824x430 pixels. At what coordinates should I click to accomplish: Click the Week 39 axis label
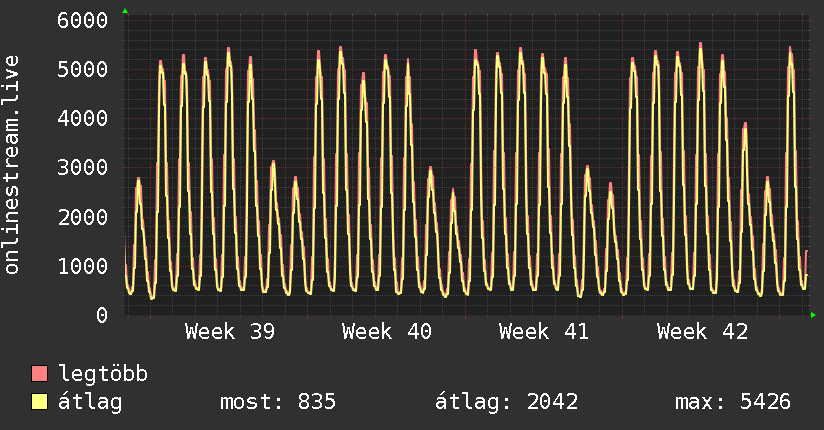pos(230,332)
